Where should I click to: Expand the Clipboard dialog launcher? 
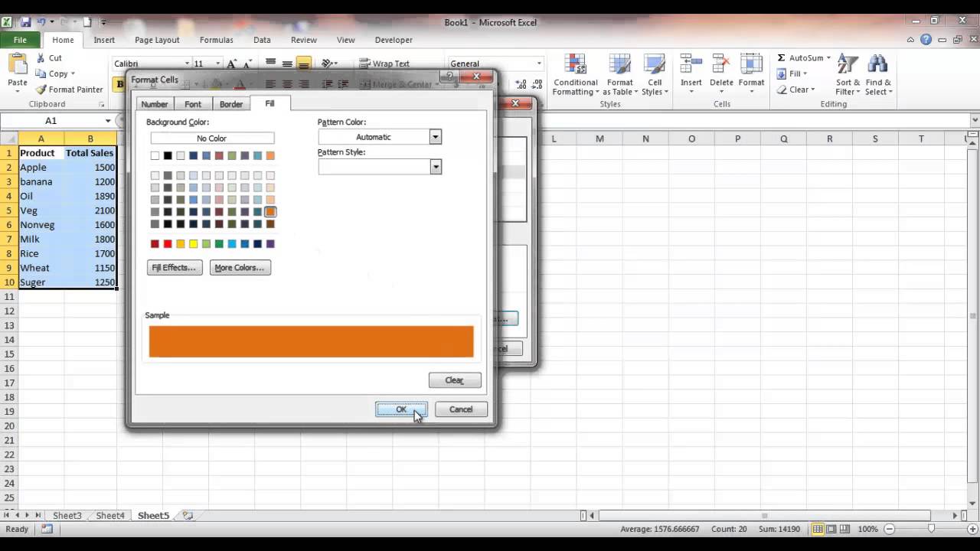(102, 104)
